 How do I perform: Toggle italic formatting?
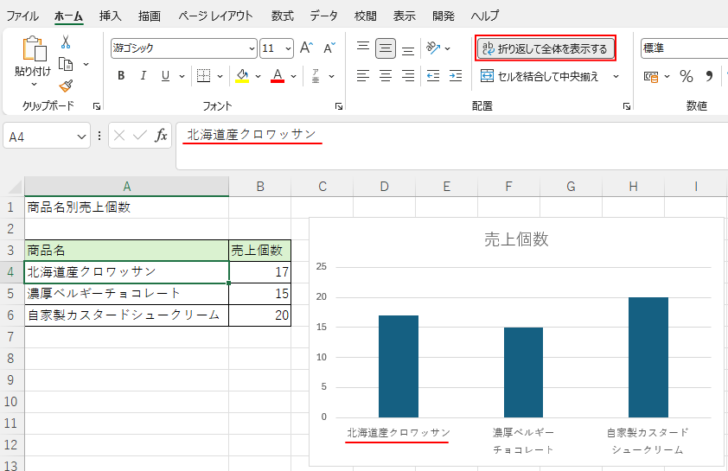(x=143, y=76)
